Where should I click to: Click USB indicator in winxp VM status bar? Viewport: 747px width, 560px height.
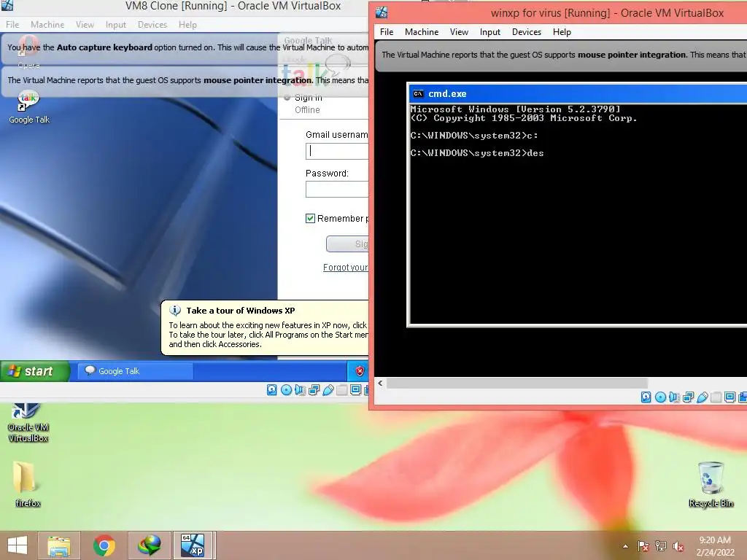[703, 397]
